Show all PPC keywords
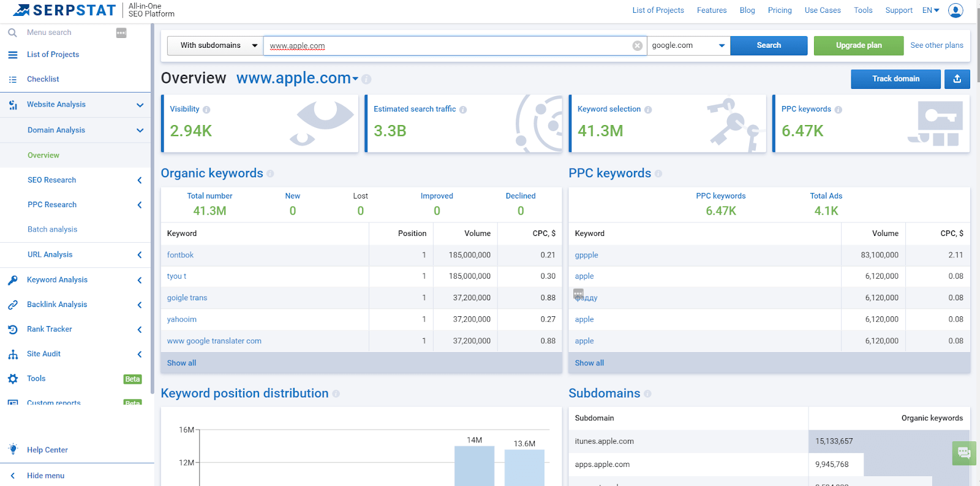 [x=589, y=363]
